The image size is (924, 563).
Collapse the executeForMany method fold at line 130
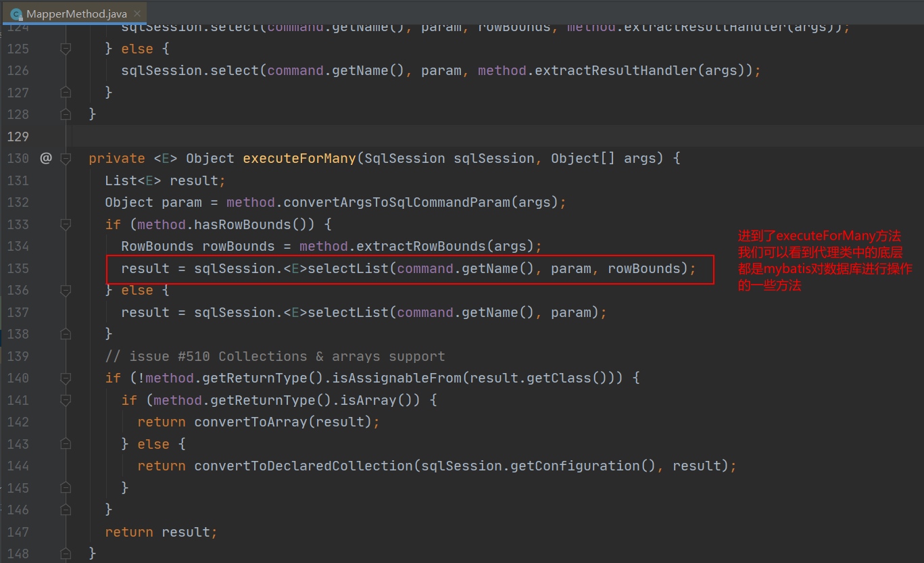pos(66,158)
